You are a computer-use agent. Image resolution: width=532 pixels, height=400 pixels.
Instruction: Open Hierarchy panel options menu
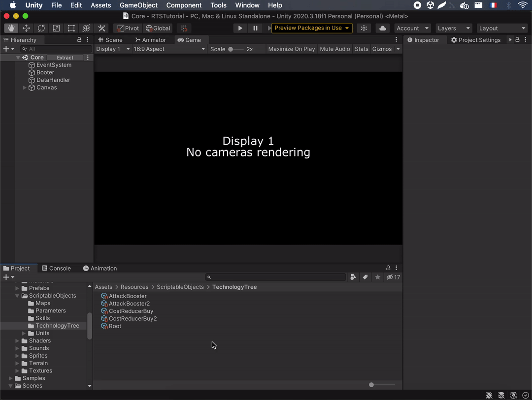pos(87,40)
